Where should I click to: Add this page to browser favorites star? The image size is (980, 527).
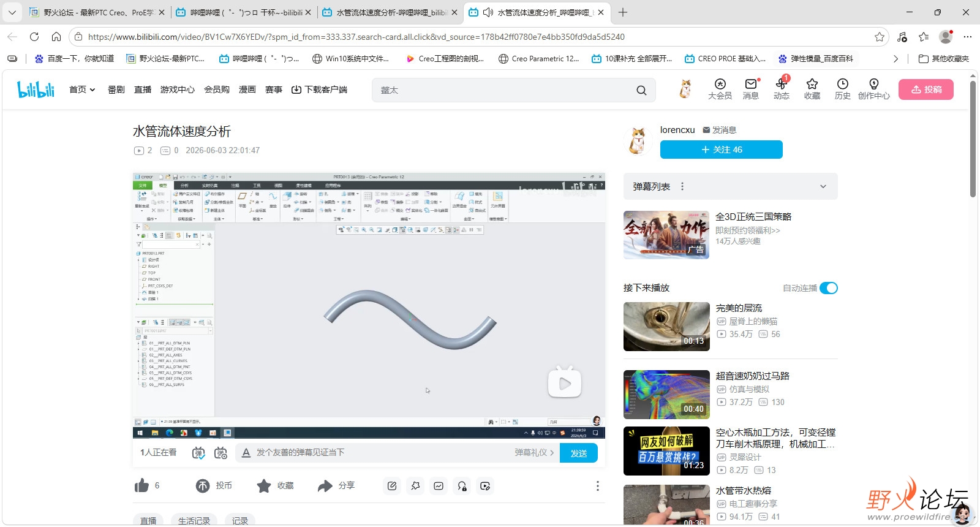(x=880, y=37)
